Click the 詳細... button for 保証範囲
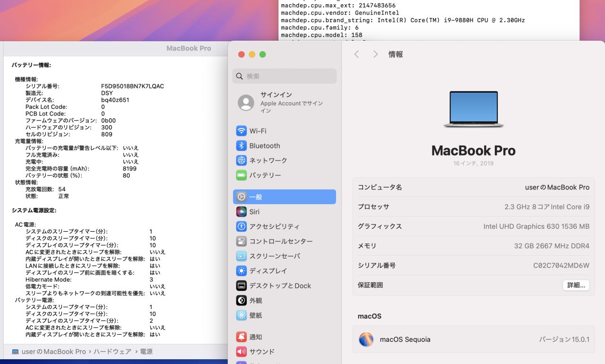The height and width of the screenshot is (364, 605). [x=576, y=285]
